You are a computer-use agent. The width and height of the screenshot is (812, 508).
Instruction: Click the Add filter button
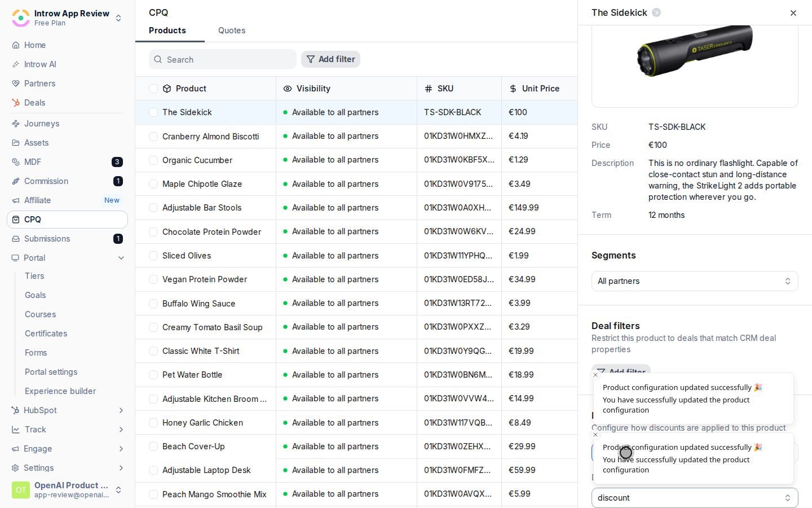(x=330, y=59)
